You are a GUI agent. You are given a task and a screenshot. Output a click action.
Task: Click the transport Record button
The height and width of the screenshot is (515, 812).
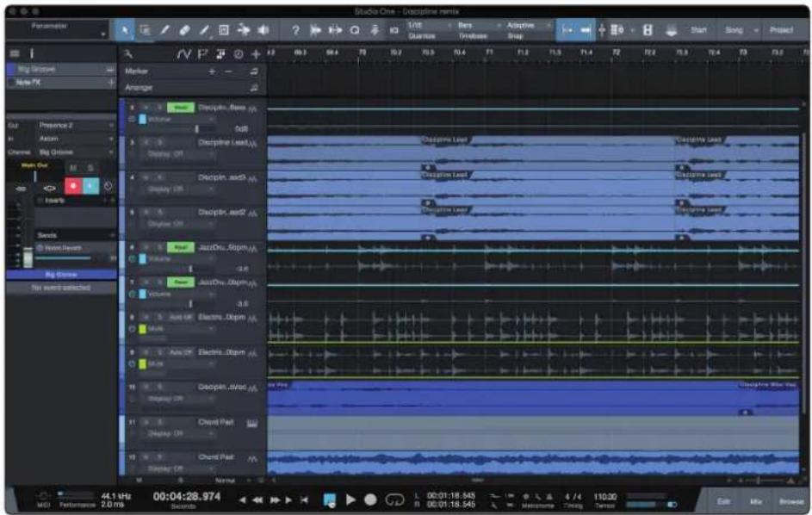coord(370,500)
